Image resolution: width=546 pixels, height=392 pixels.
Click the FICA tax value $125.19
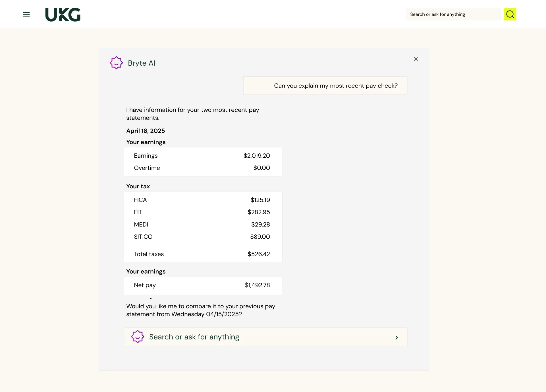[x=260, y=200]
